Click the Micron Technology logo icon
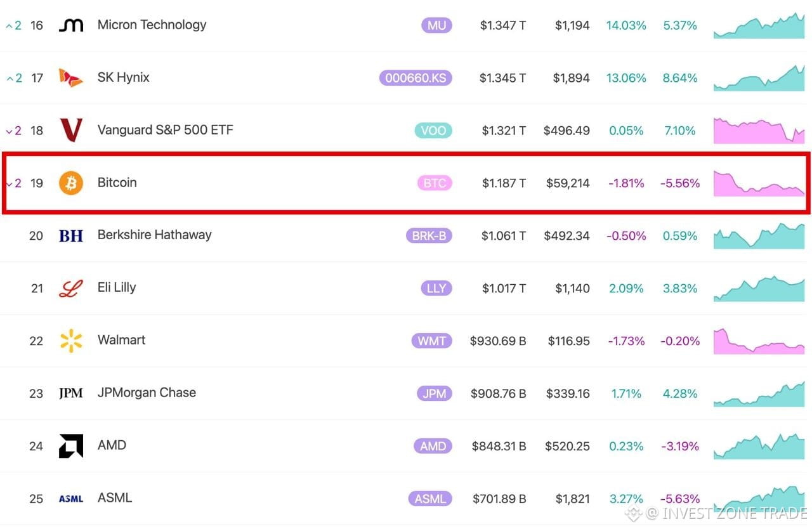 (71, 25)
